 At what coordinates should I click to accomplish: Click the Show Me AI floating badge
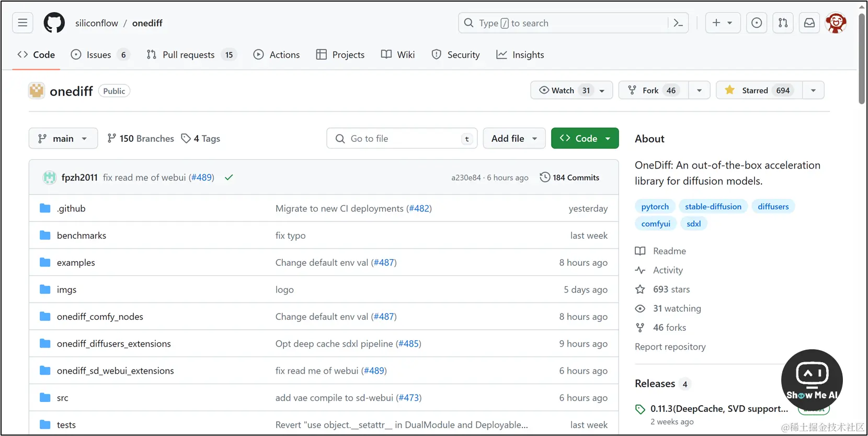812,380
